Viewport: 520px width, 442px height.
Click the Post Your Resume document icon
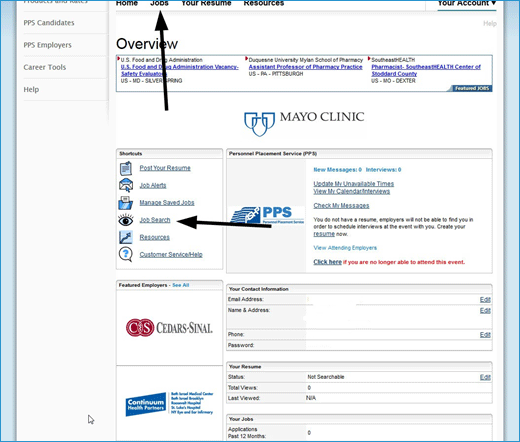126,168
